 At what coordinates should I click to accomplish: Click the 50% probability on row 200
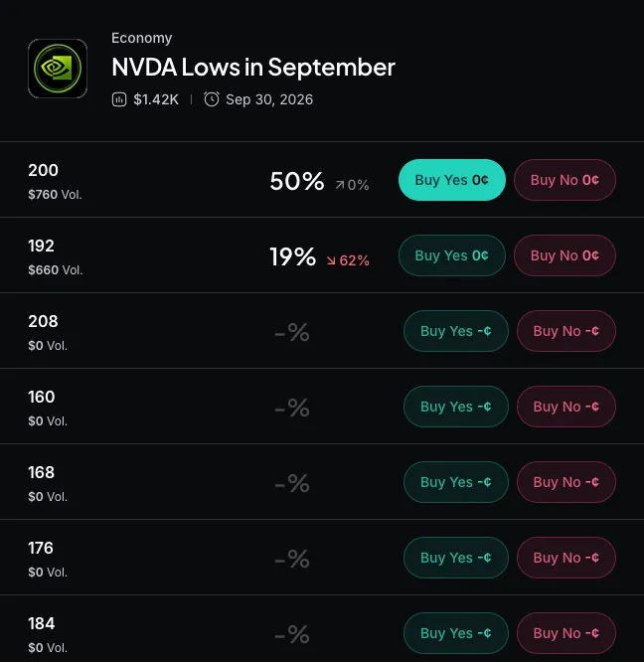point(297,181)
